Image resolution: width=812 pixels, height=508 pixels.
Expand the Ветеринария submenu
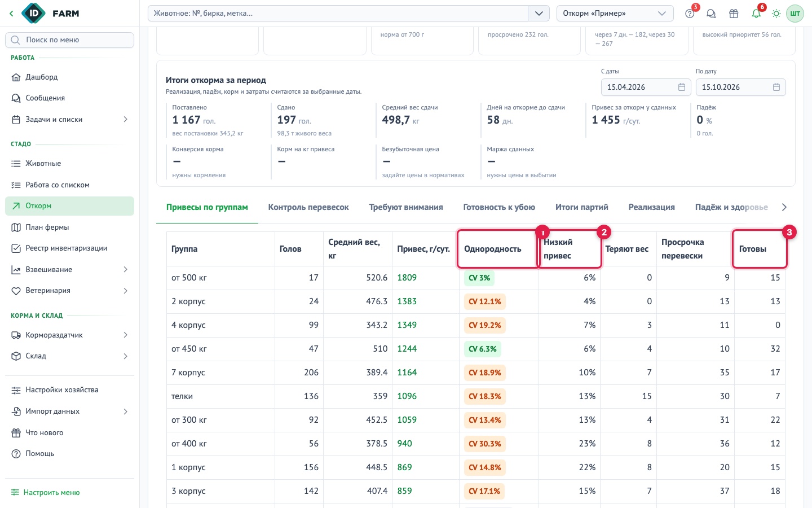(125, 291)
